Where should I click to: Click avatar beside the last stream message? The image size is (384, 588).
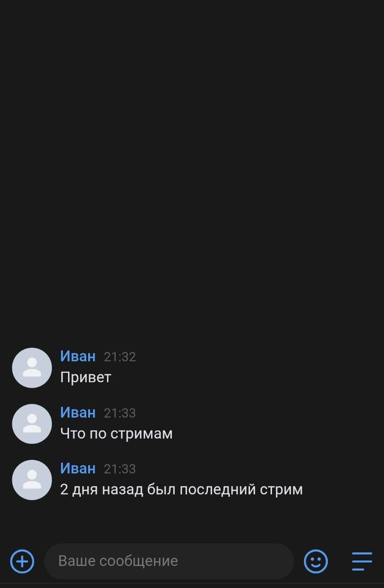tap(32, 480)
